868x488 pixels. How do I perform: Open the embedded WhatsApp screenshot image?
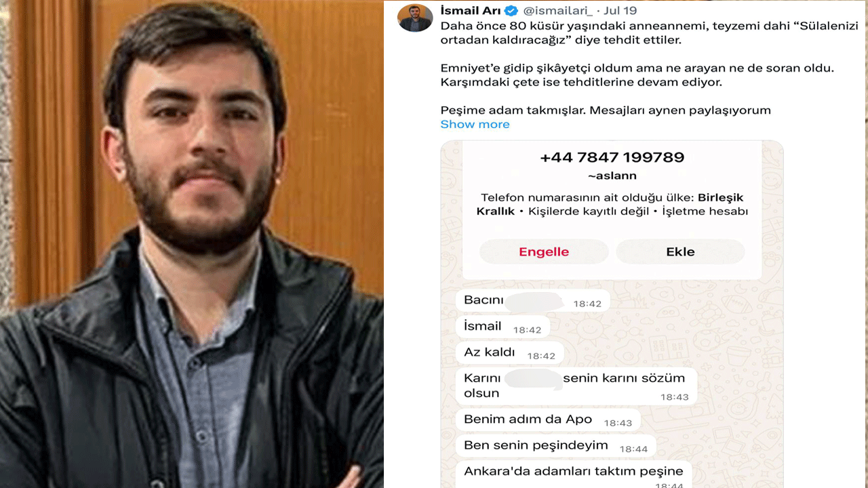pyautogui.click(x=612, y=314)
